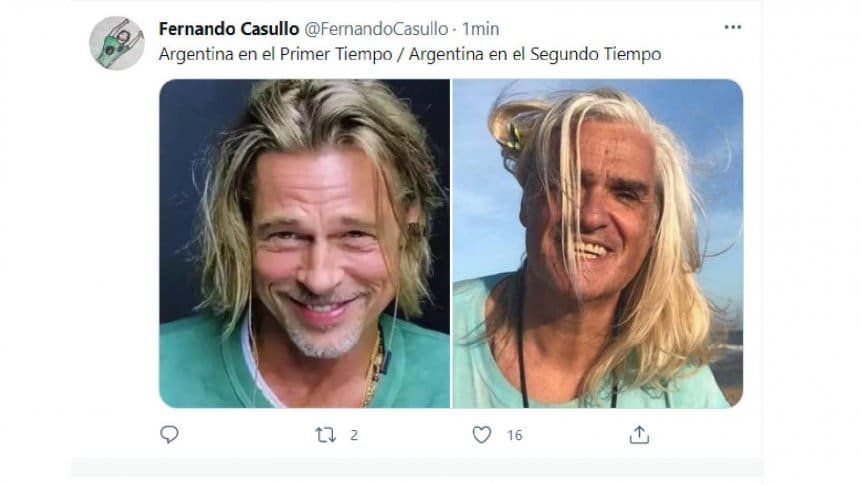Open tweet by clicking 'Argentina en el Primer Tiempo'
The image size is (862, 485).
[275, 54]
